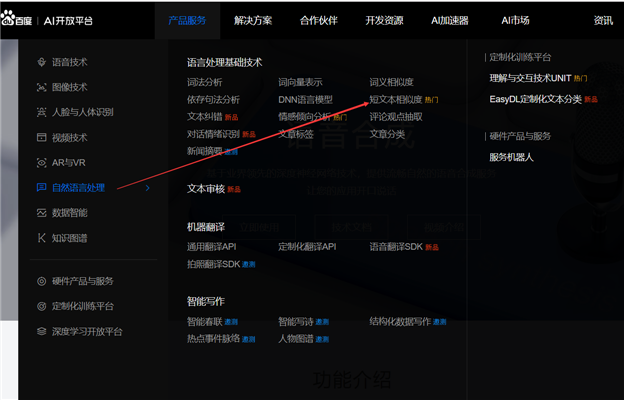The width and height of the screenshot is (624, 400).
Task: Open the 拍照翻译SDK link
Action: [x=214, y=264]
